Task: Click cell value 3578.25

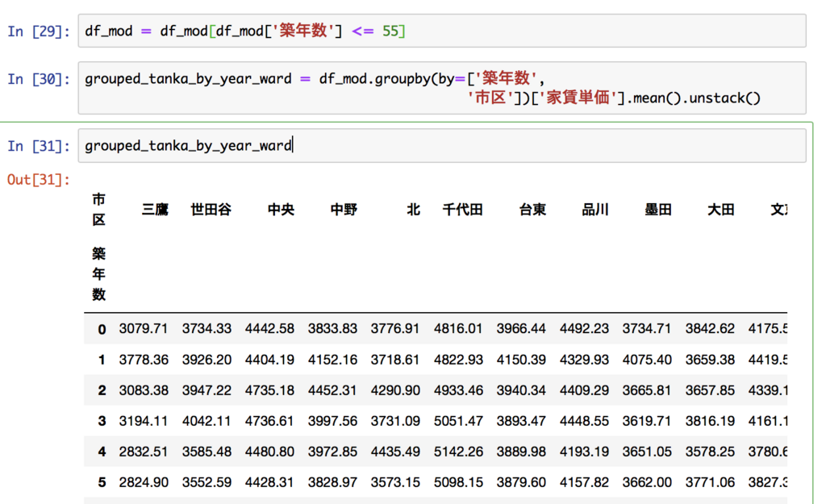Action: click(x=710, y=452)
